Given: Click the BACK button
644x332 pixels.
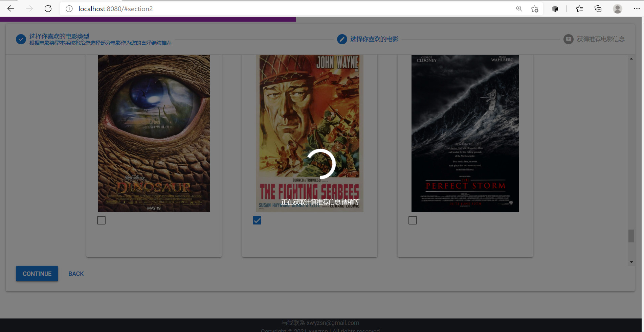Looking at the screenshot, I should [76, 274].
